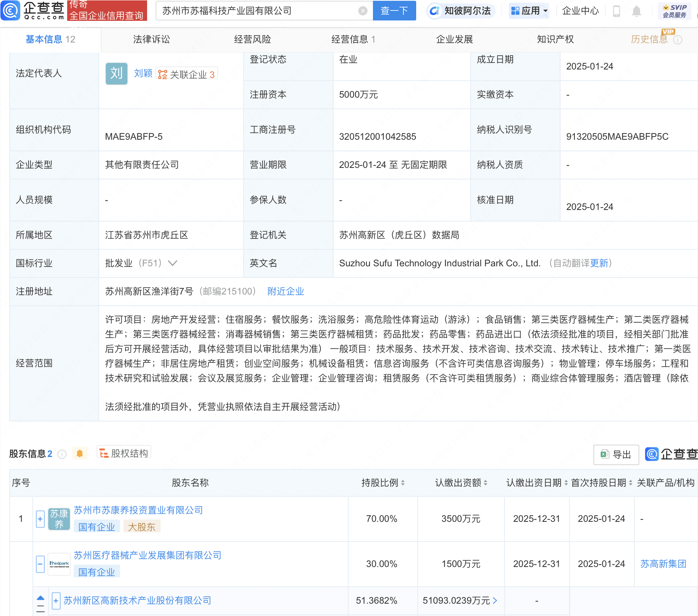
Task: View details of 51093.0239万元 contribution
Action: pyautogui.click(x=460, y=601)
